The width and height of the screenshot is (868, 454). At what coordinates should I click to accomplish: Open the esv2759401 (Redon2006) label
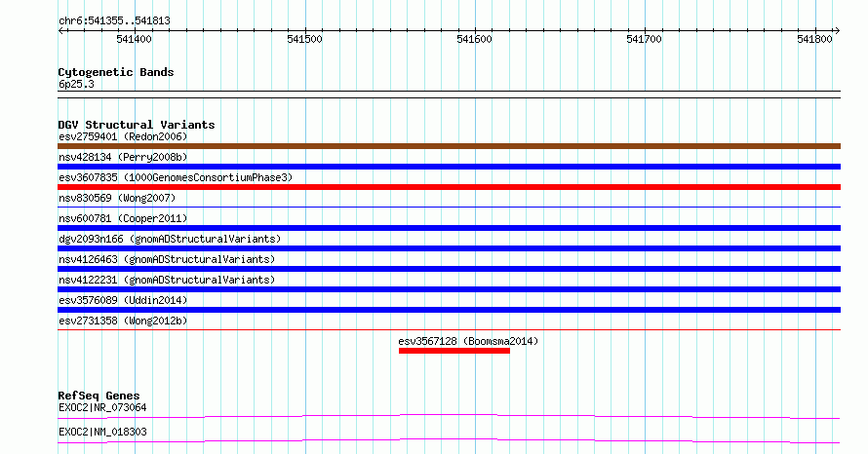click(x=123, y=136)
